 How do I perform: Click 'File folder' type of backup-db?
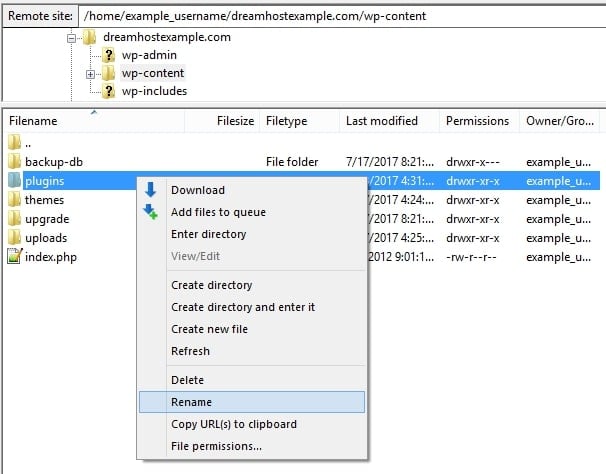(x=292, y=162)
